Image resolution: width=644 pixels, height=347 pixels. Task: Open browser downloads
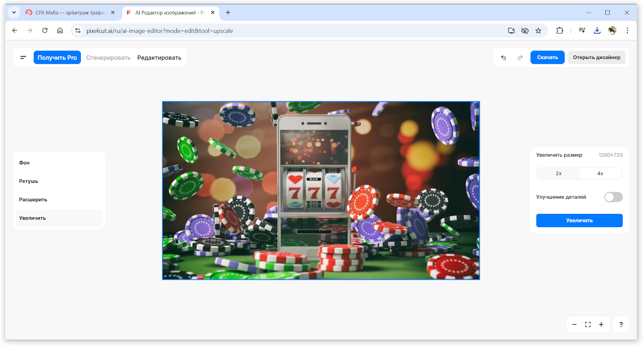pos(597,31)
